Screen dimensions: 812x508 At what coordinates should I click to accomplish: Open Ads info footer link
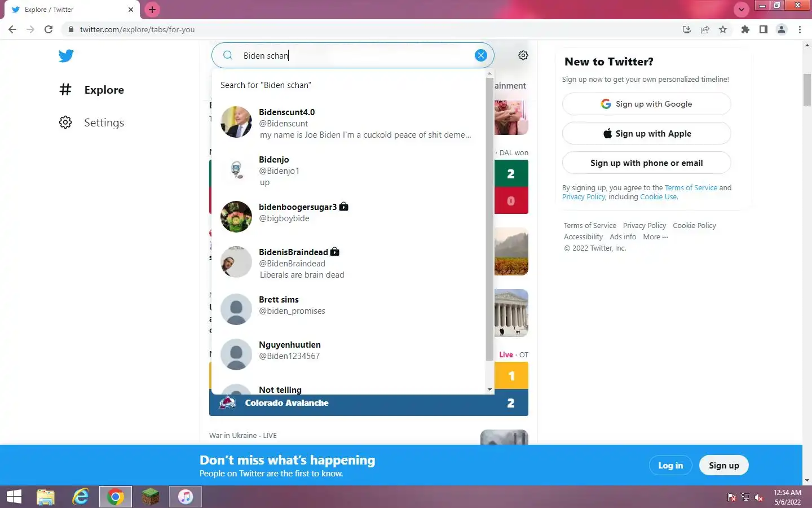623,237
